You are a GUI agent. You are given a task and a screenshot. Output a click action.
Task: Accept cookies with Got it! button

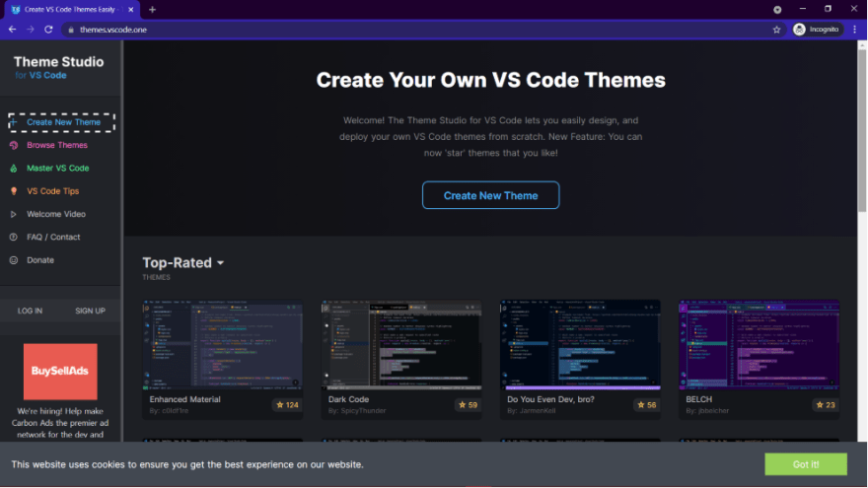[x=806, y=464]
